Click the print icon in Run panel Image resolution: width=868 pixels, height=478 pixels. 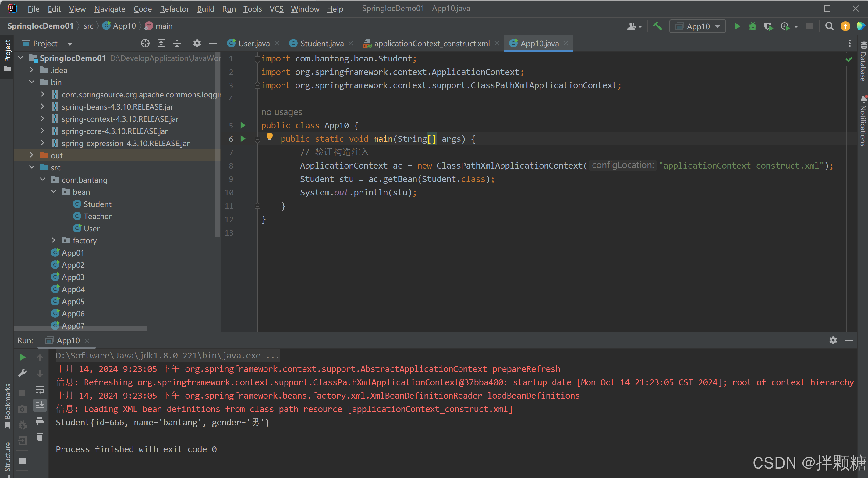(x=40, y=421)
